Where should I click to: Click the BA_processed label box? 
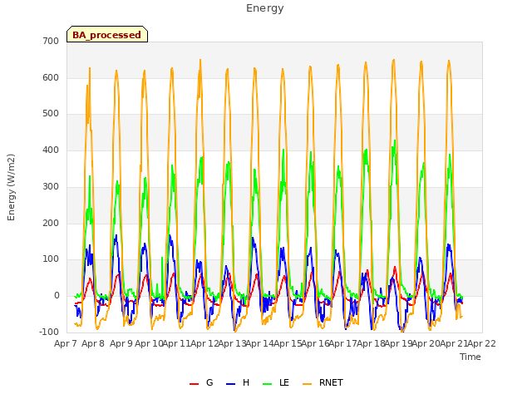(x=107, y=34)
